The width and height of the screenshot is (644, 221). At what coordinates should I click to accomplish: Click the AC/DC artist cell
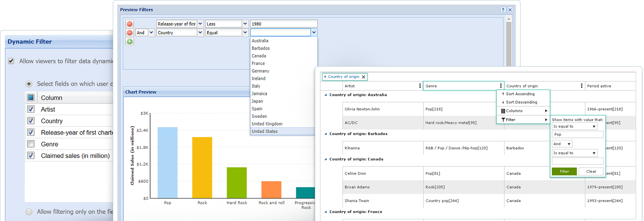pos(383,123)
